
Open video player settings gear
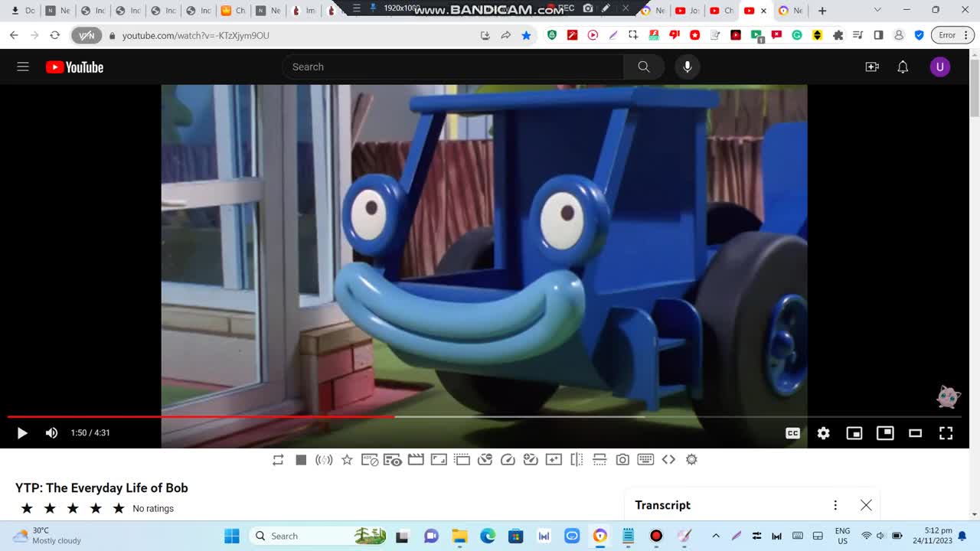823,433
